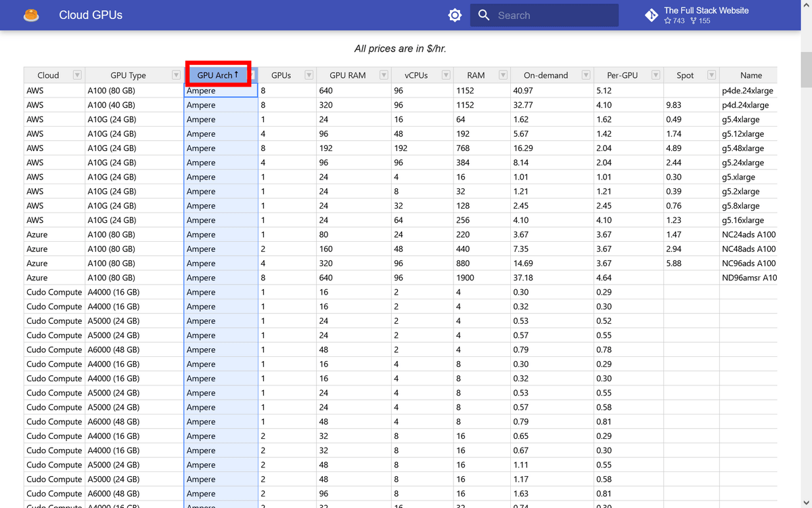Image resolution: width=812 pixels, height=508 pixels.
Task: Select the p4d.24xlarge name cell
Action: point(748,105)
